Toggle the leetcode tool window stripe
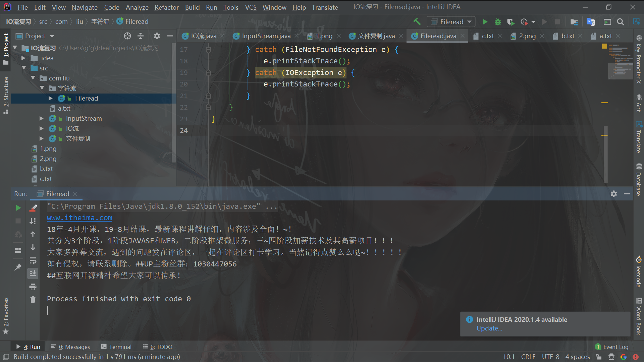The height and width of the screenshot is (362, 644). click(639, 272)
